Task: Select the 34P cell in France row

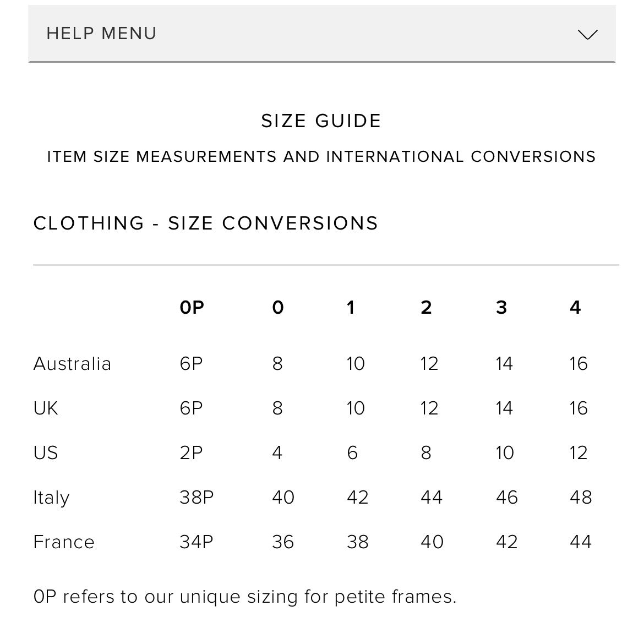Action: [x=196, y=542]
